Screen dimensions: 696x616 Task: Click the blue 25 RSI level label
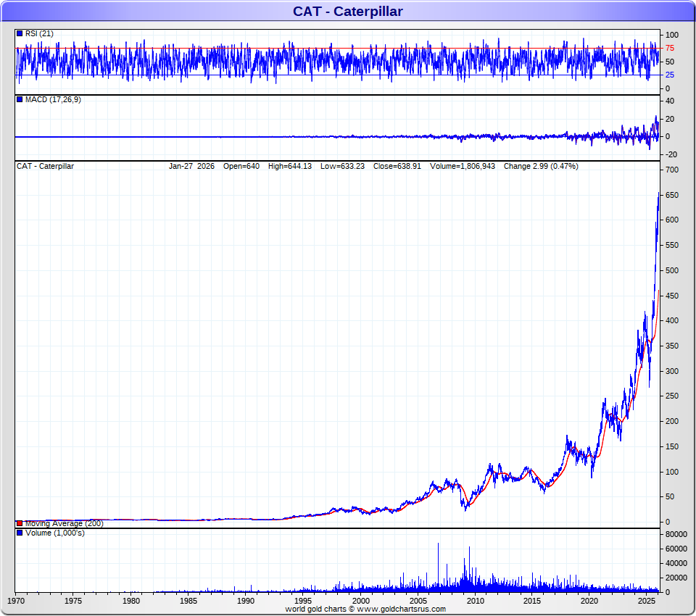tap(670, 75)
